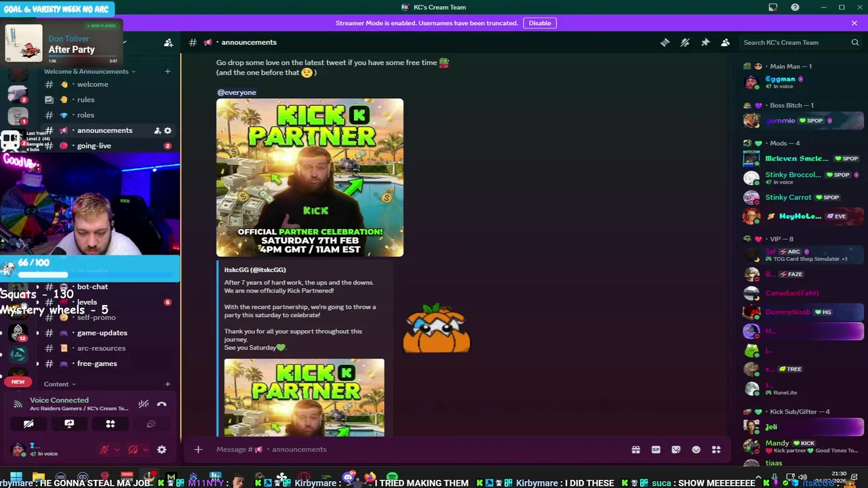The image size is (868, 488).
Task: Open the itskcGG (@itskcGG) tweet link
Action: click(x=255, y=270)
